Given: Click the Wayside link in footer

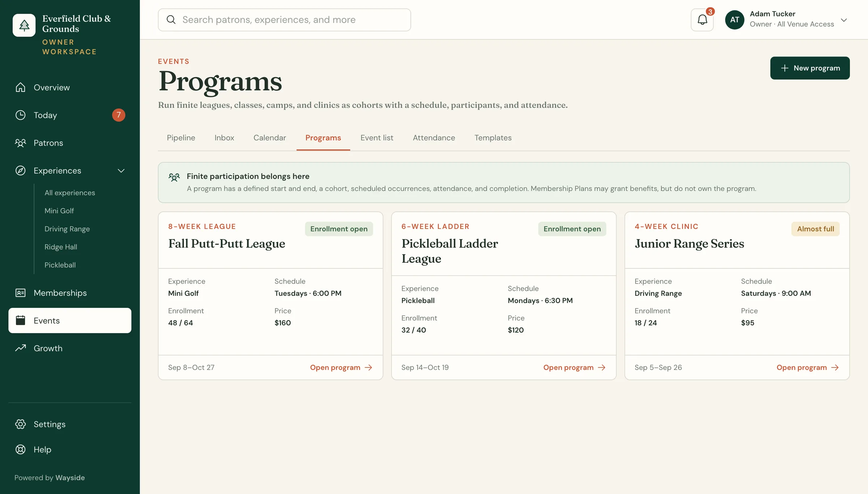Looking at the screenshot, I should pyautogui.click(x=70, y=478).
